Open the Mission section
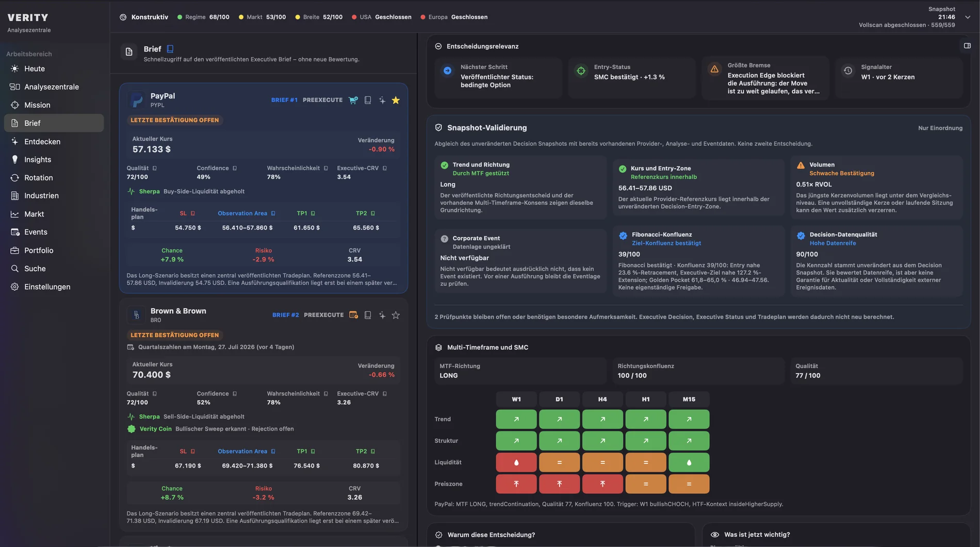This screenshot has height=547, width=980. [x=54, y=105]
